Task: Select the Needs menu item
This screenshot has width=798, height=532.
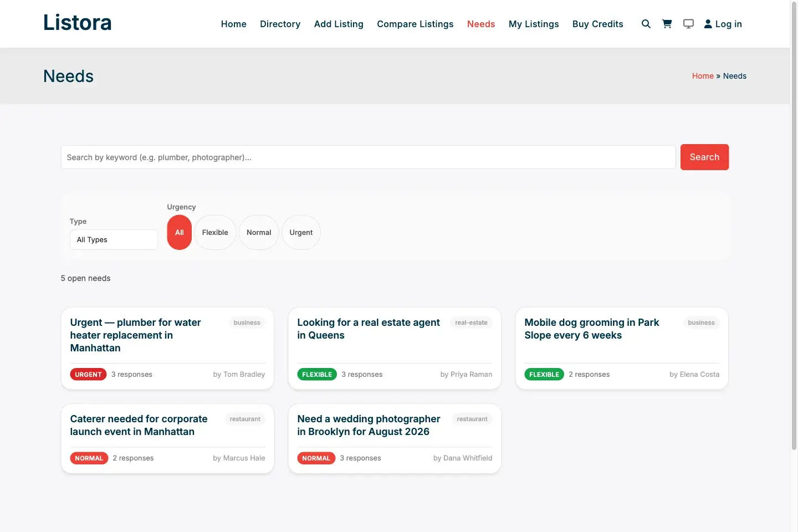Action: [x=481, y=24]
